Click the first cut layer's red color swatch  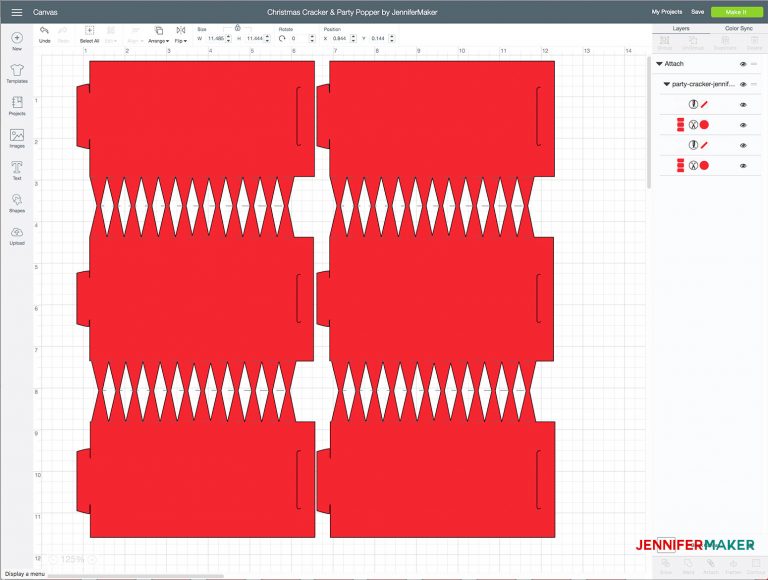pos(704,125)
